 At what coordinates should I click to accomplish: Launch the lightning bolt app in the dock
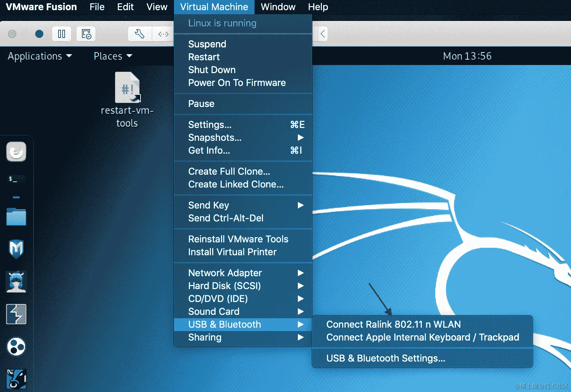pos(16,314)
